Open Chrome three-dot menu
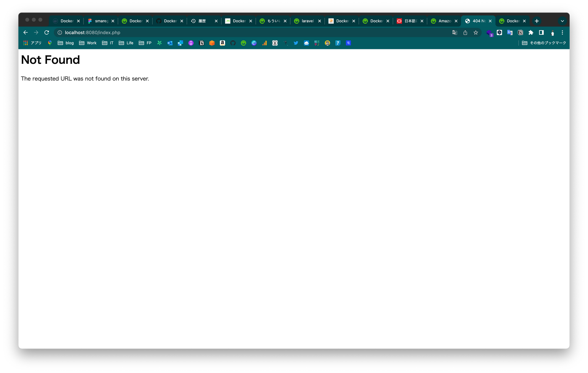The height and width of the screenshot is (373, 588). pyautogui.click(x=562, y=33)
